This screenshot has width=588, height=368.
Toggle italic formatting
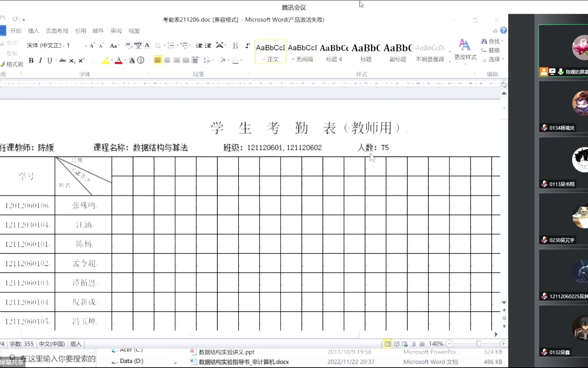pyautogui.click(x=40, y=61)
